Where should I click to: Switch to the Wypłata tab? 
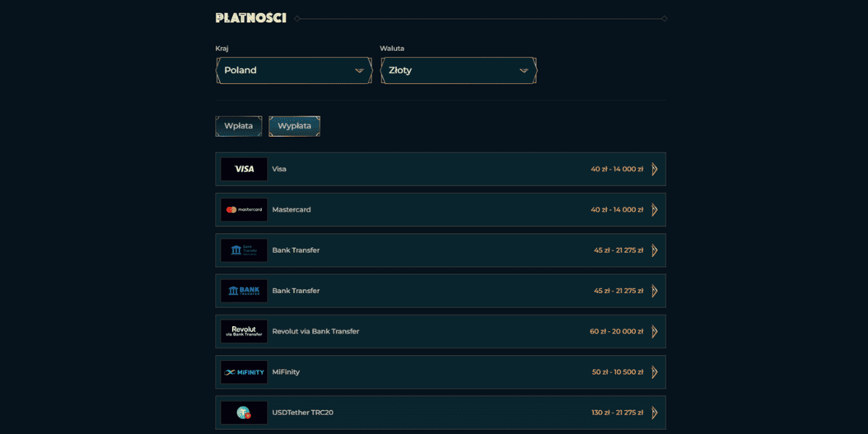pos(294,126)
